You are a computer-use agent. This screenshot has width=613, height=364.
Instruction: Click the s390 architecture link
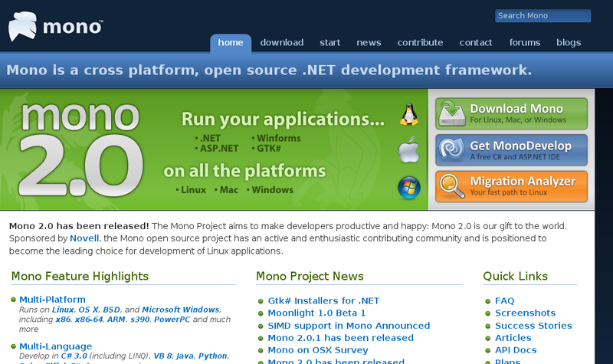(140, 320)
